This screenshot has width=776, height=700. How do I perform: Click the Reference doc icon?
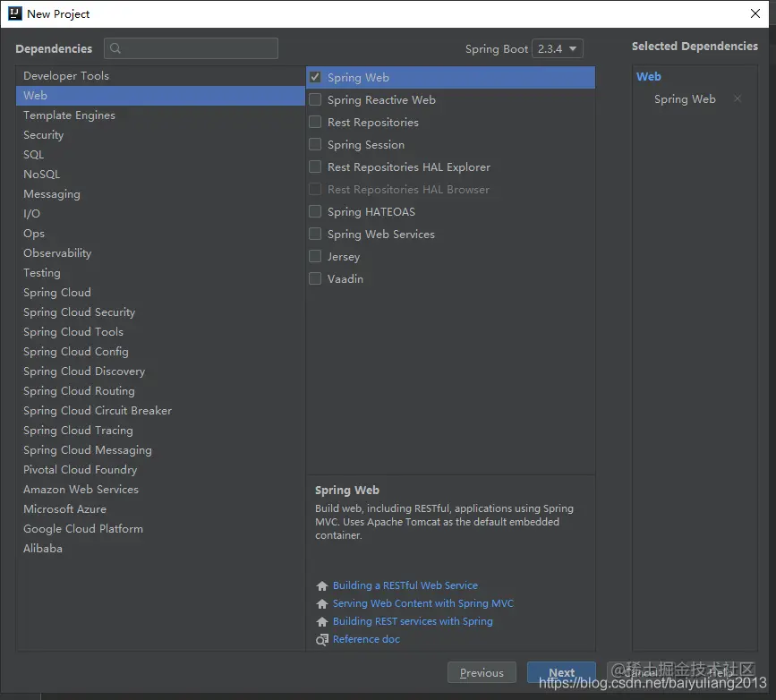coord(322,640)
